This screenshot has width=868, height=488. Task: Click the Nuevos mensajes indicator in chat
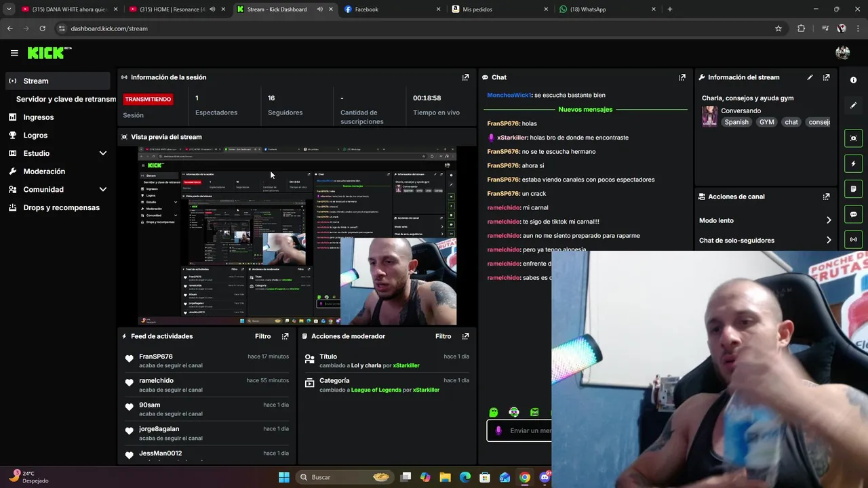585,109
